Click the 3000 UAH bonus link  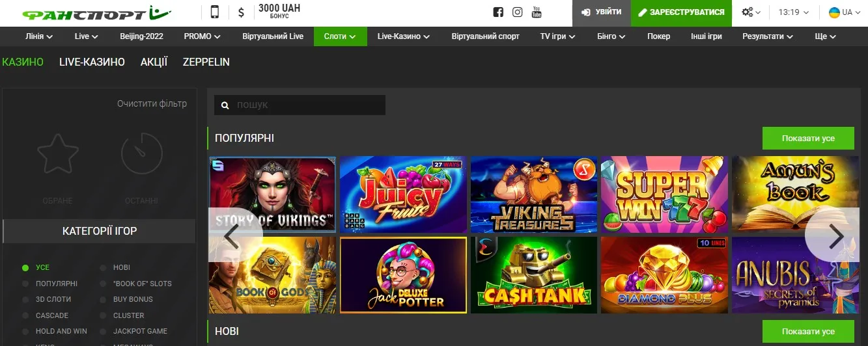click(x=279, y=11)
